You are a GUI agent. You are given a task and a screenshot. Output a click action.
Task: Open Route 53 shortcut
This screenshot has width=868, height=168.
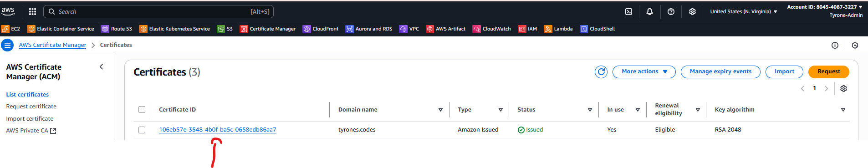tap(117, 29)
